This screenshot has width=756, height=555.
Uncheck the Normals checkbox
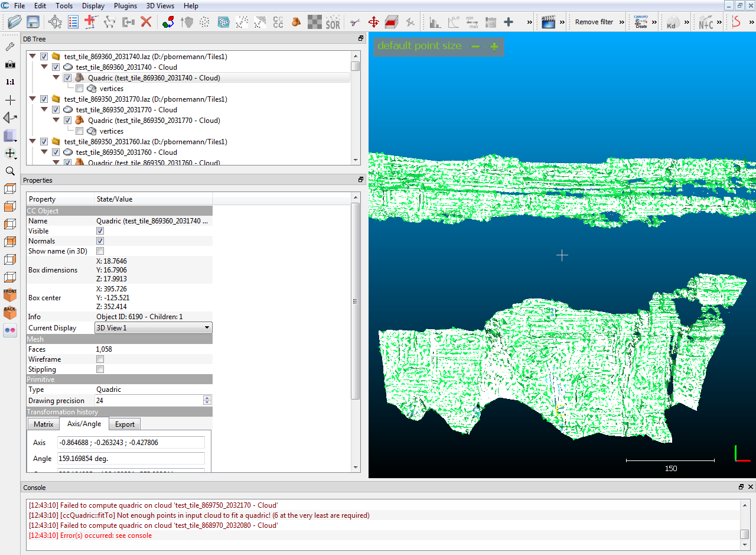tap(100, 241)
